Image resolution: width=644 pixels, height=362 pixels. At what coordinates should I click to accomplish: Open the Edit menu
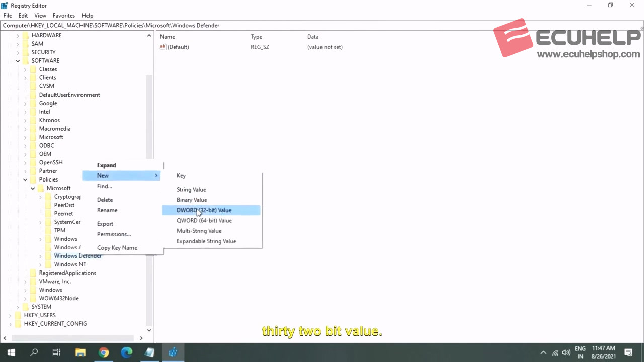click(x=23, y=16)
